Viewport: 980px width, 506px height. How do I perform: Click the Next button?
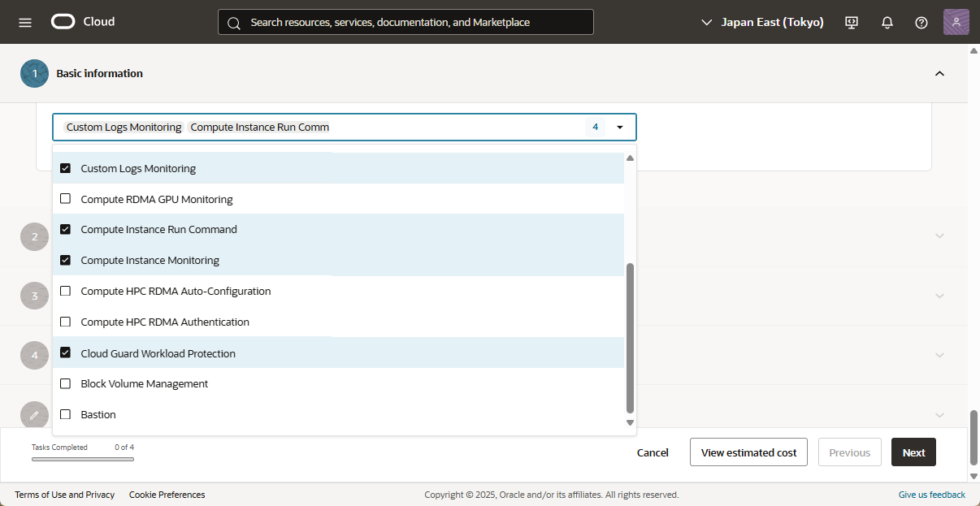pos(913,452)
